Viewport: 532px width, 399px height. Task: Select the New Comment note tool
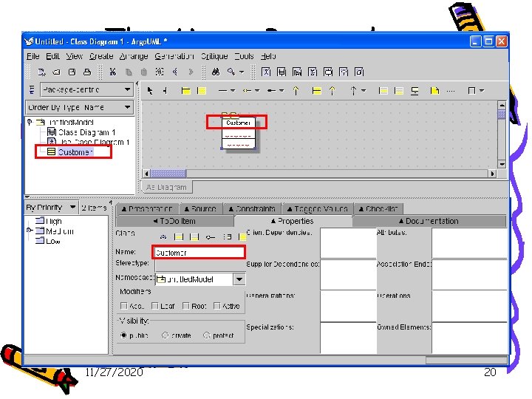coord(434,91)
